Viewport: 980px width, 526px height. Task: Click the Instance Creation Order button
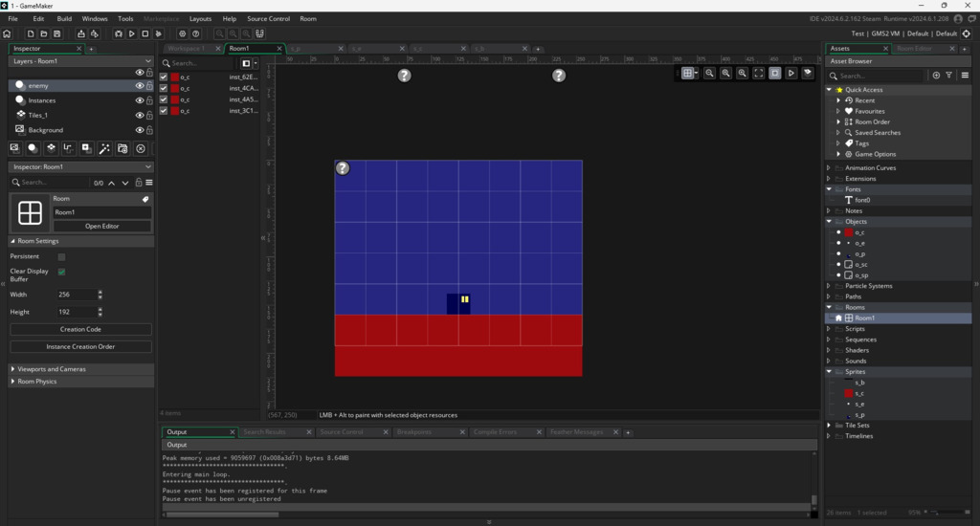point(80,346)
